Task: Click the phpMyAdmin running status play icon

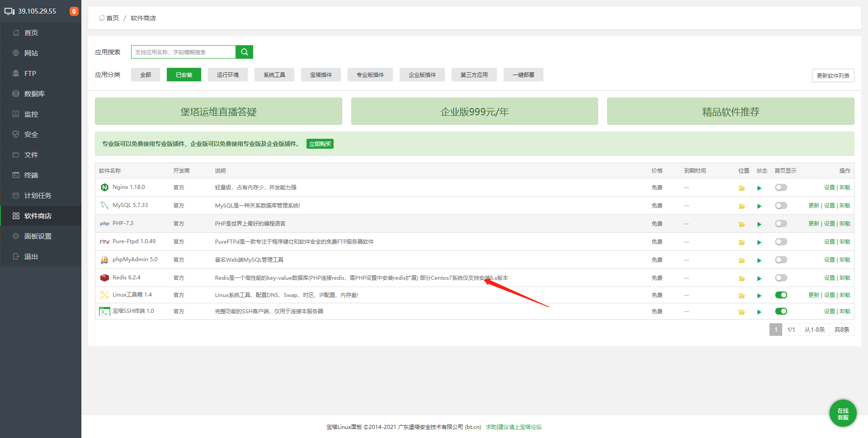Action: pos(759,260)
